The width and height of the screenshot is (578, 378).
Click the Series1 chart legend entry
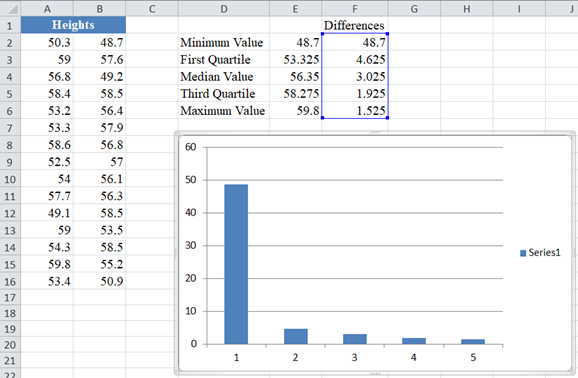(540, 253)
